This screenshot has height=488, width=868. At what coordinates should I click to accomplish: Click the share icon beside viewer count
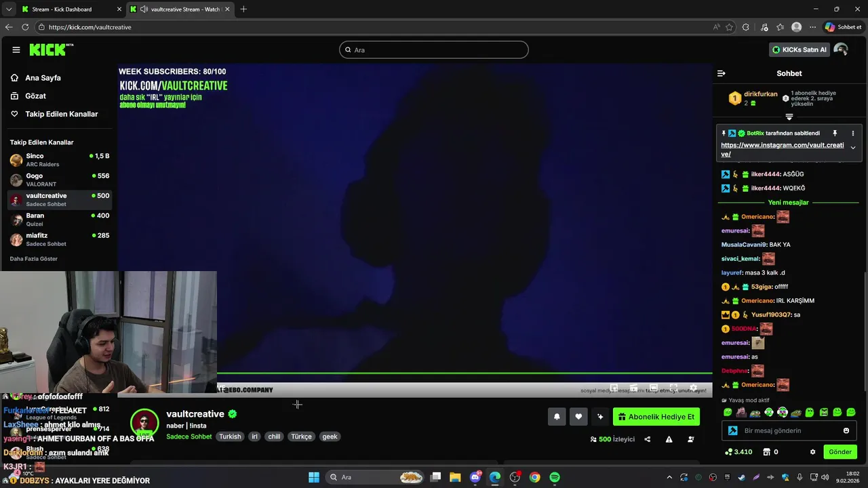coord(647,439)
